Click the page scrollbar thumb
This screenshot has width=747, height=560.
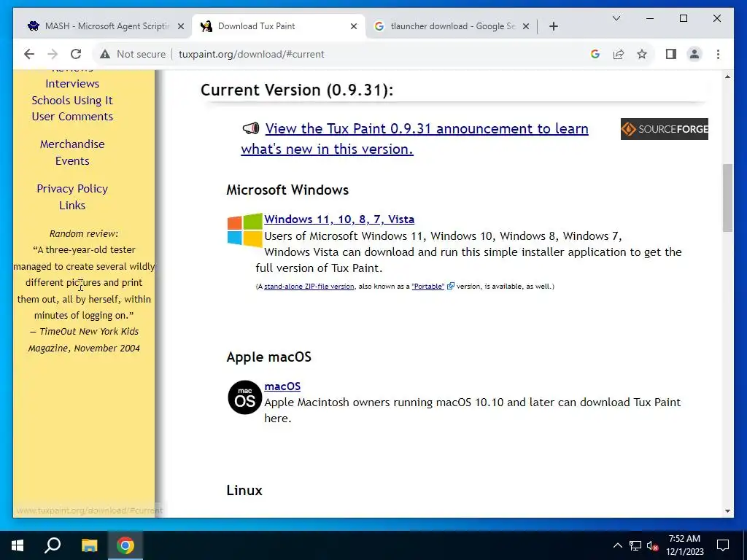[x=727, y=198]
